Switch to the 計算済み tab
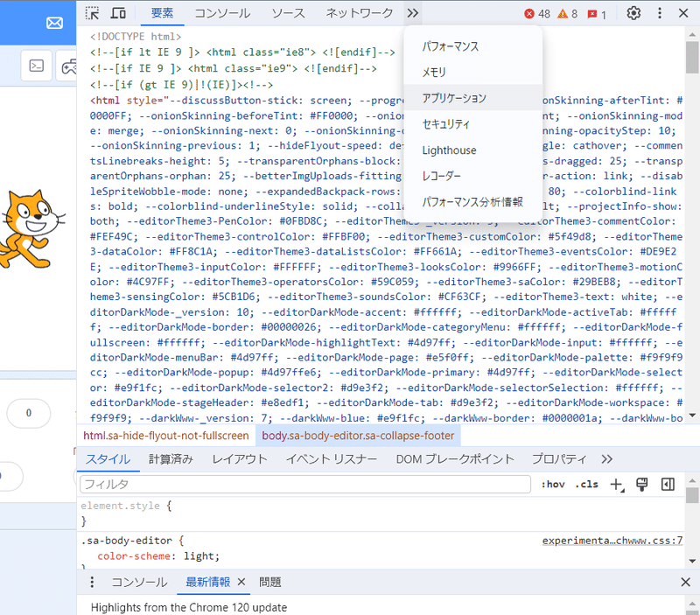 [171, 458]
